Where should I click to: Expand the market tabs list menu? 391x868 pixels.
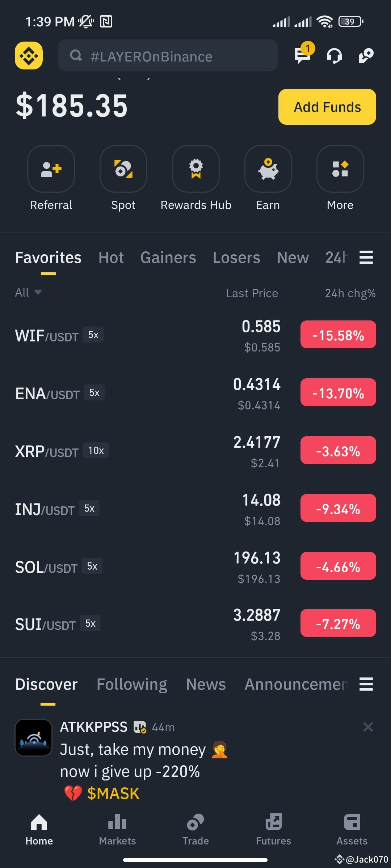click(x=366, y=258)
